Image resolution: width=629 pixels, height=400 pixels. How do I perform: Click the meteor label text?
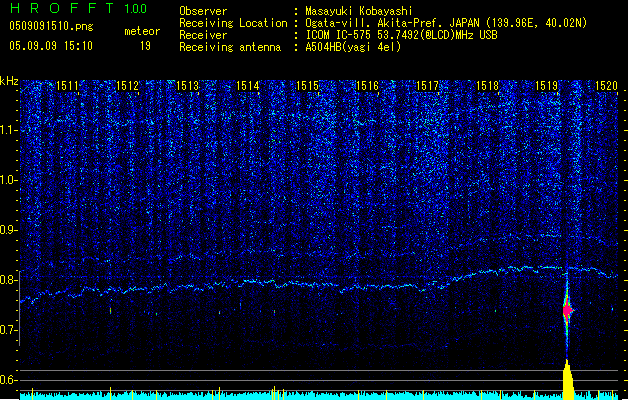click(x=141, y=32)
